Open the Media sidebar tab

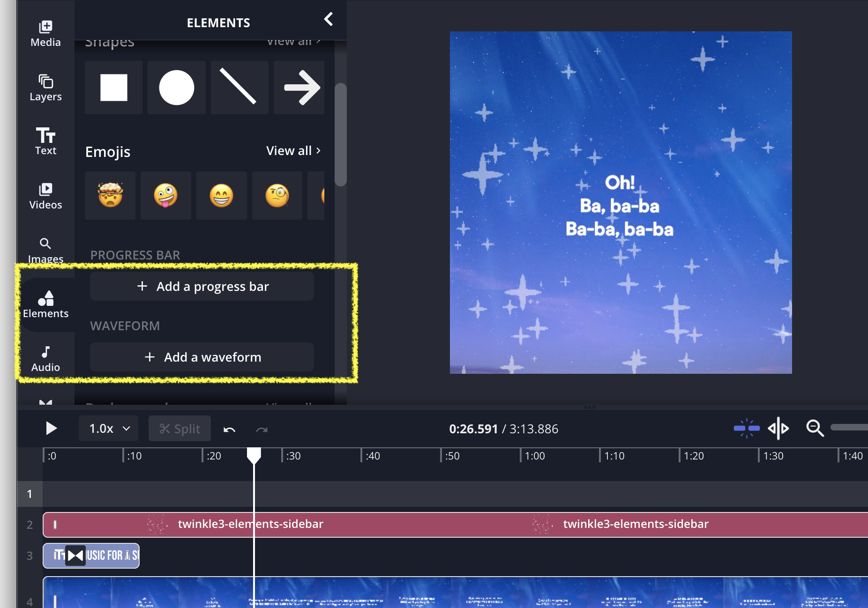(45, 34)
